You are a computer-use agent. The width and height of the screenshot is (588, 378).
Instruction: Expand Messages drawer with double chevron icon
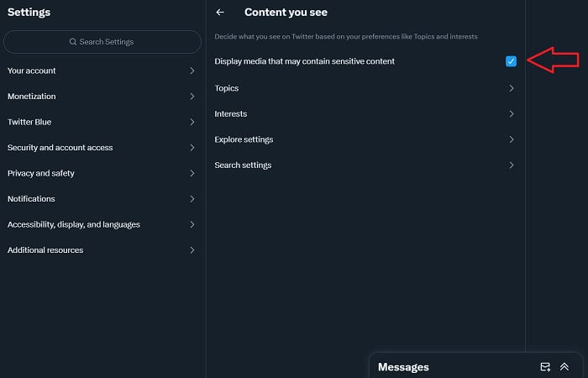click(x=564, y=366)
